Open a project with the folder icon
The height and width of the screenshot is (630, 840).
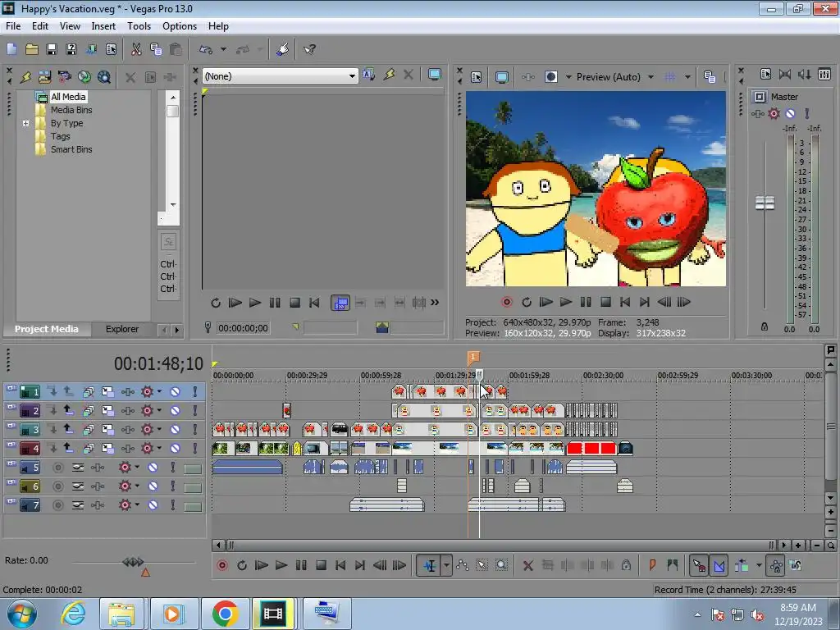click(x=32, y=49)
